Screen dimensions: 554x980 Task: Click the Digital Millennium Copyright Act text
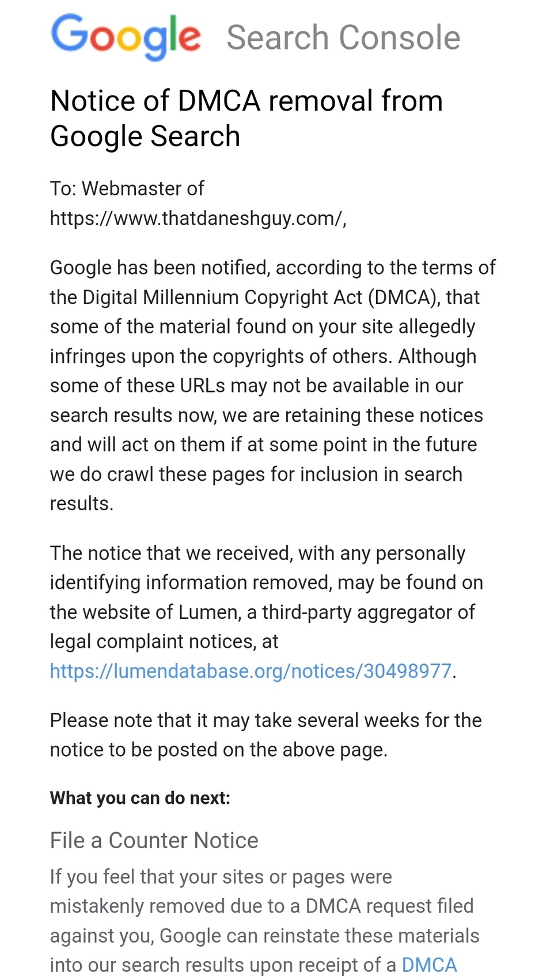tap(222, 297)
